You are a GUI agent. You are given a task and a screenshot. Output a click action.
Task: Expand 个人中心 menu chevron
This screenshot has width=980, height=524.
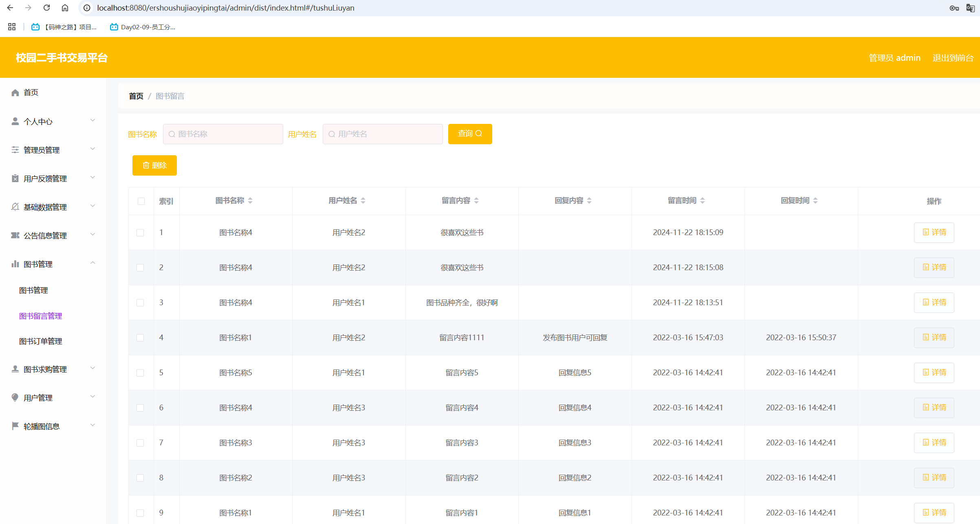tap(92, 120)
